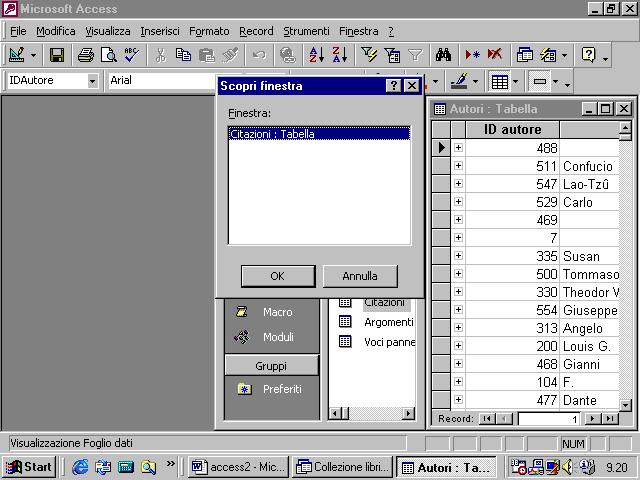Click the record number input field
640x480 pixels.
click(549, 419)
